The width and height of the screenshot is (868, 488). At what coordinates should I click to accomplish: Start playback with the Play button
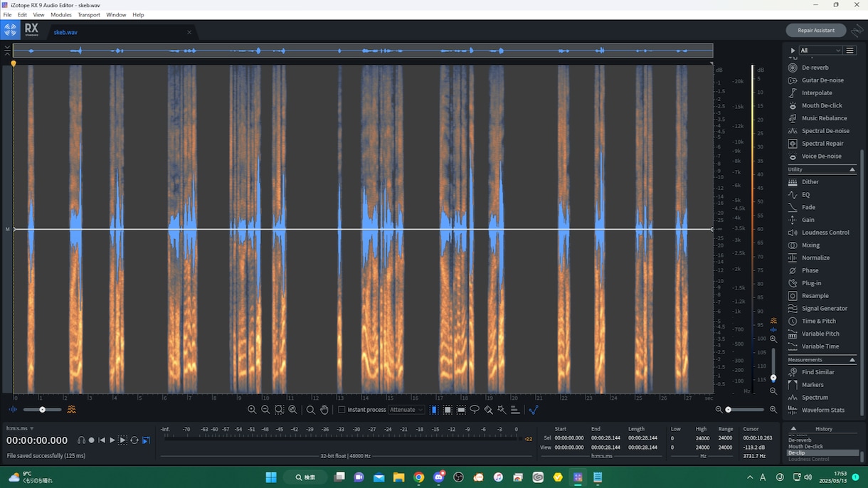[112, 440]
